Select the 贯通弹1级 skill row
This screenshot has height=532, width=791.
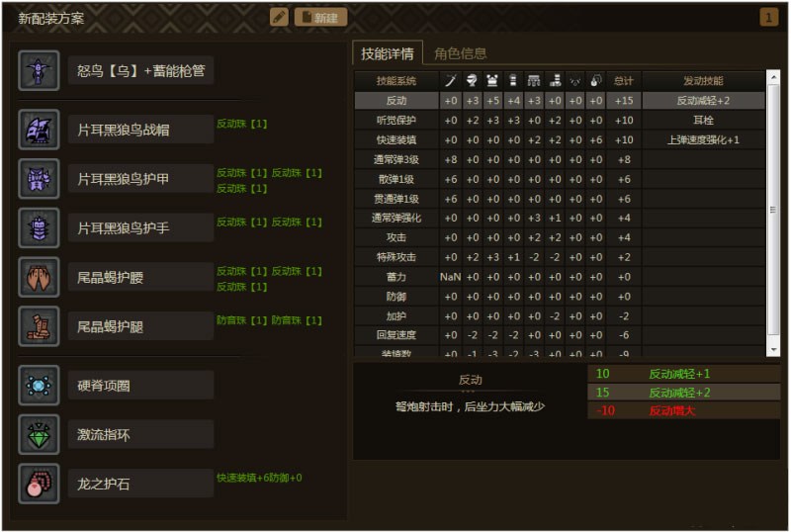point(560,199)
